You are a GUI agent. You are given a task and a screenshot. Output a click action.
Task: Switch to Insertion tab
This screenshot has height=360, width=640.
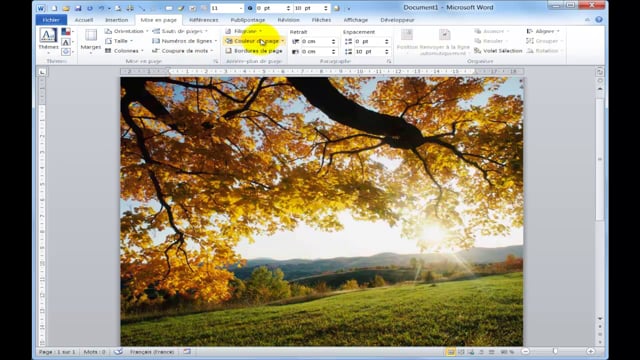[116, 20]
